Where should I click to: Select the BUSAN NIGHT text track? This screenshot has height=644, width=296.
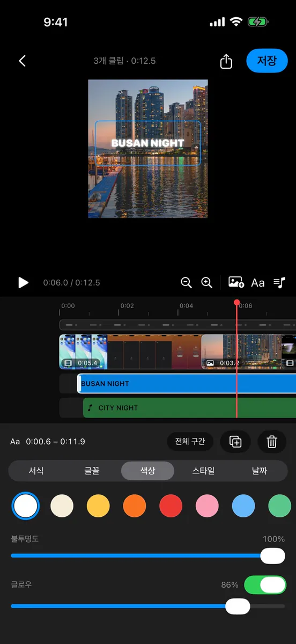[187, 384]
